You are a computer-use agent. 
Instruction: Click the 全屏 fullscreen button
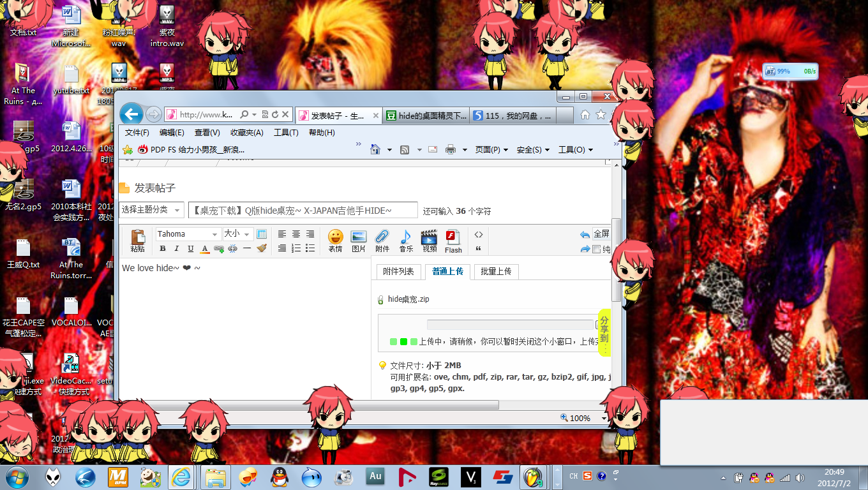point(601,234)
